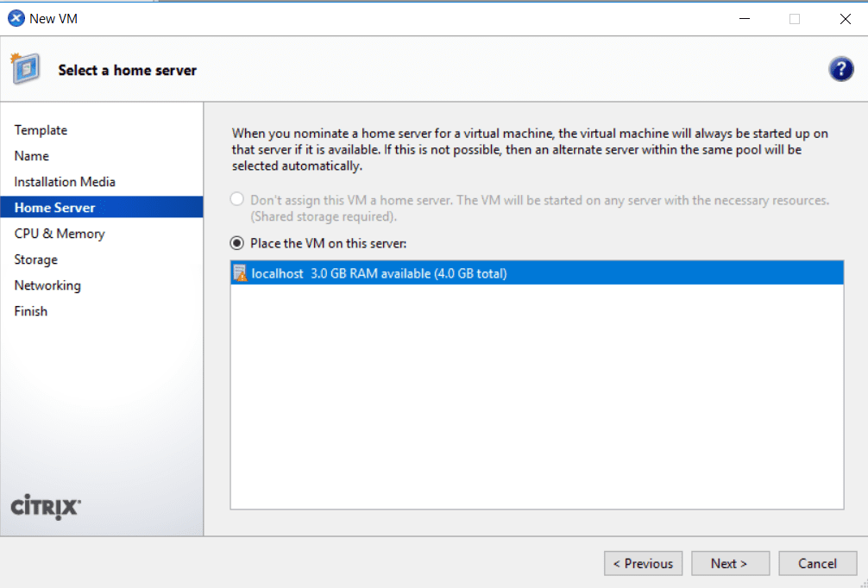Click the VM wizard graphic in the header
The height and width of the screenshot is (588, 868).
[26, 68]
